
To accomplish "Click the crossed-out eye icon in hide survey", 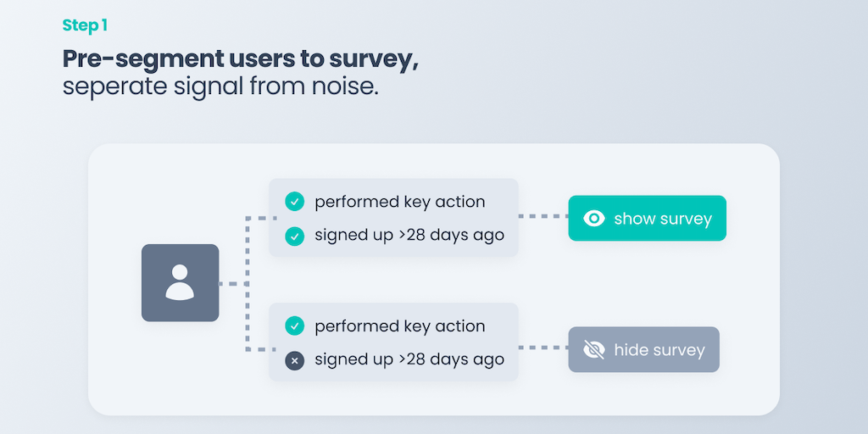I will coord(594,349).
